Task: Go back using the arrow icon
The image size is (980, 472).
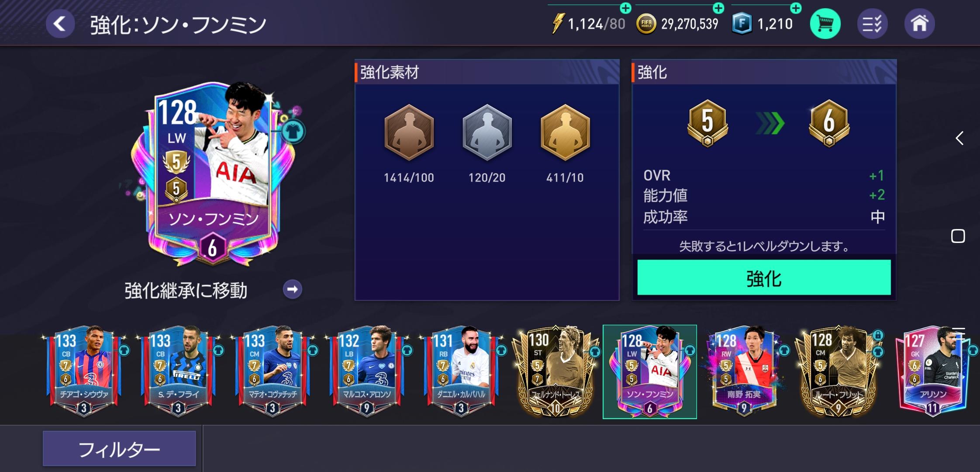Action: point(60,24)
